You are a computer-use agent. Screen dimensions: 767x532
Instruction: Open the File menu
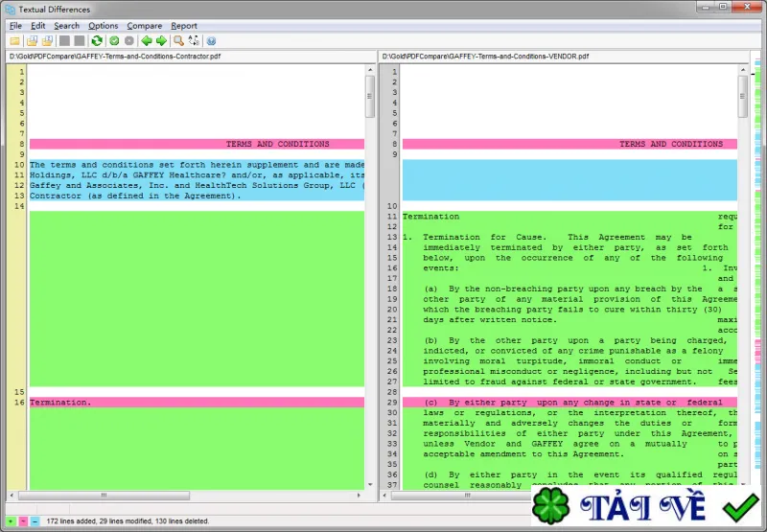[15, 26]
